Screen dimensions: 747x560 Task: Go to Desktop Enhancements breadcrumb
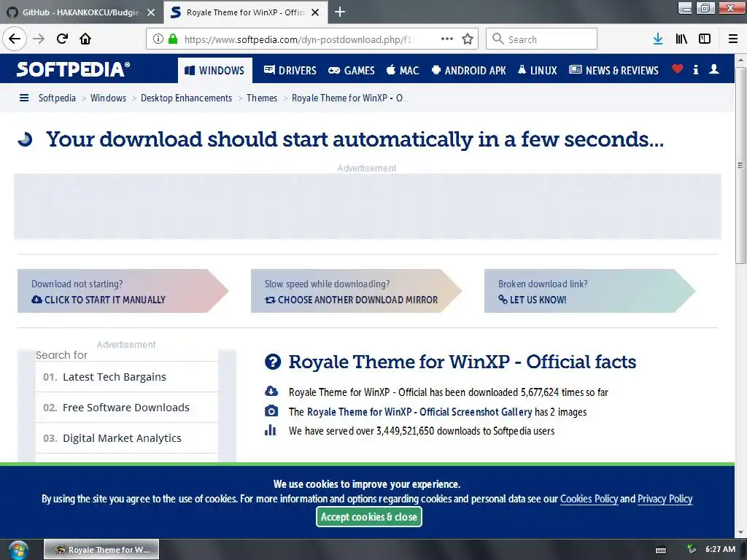coord(186,98)
